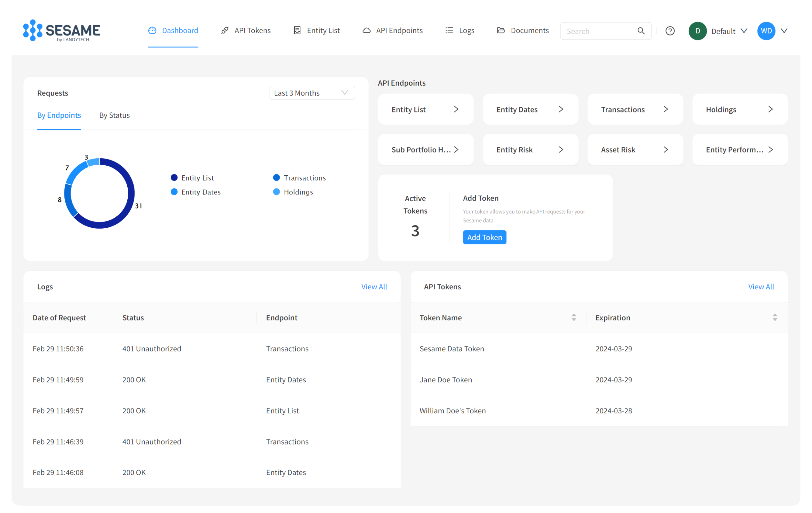Viewport: 812px width, 513px height.
Task: Toggle the Entity List legend dot
Action: 174,177
